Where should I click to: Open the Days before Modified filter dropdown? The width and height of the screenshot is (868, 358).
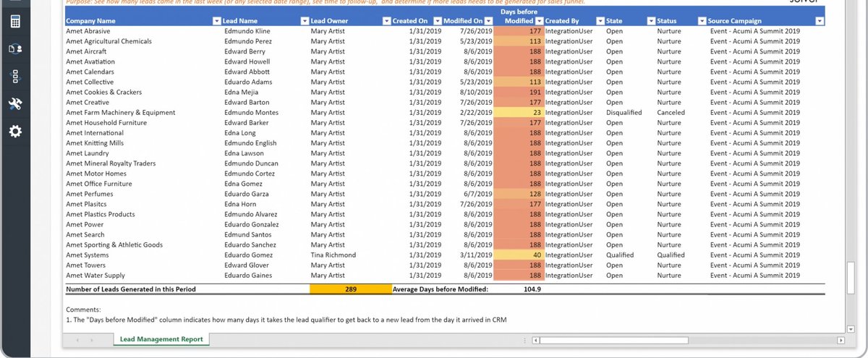(539, 22)
